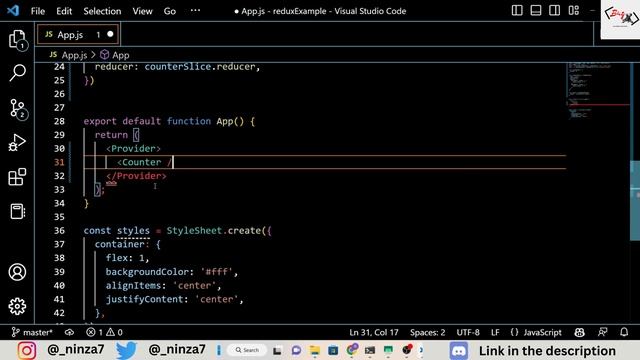Open the File menu

pos(38,11)
